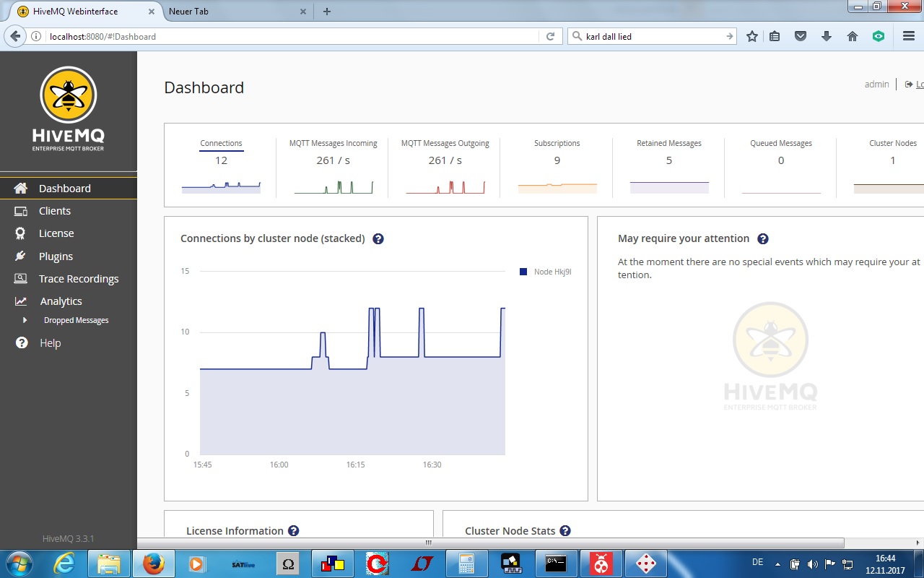Select MQTT Messages Incoming metric
This screenshot has height=578, width=924.
point(333,144)
